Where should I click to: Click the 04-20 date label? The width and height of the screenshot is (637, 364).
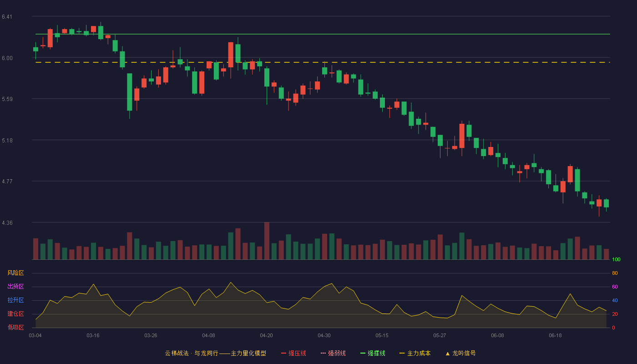(266, 335)
